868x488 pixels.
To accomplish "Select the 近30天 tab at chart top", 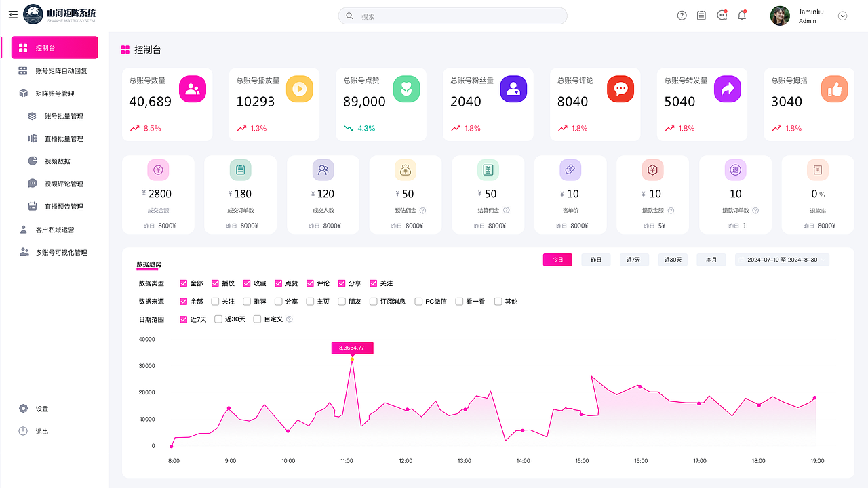I will click(x=673, y=260).
